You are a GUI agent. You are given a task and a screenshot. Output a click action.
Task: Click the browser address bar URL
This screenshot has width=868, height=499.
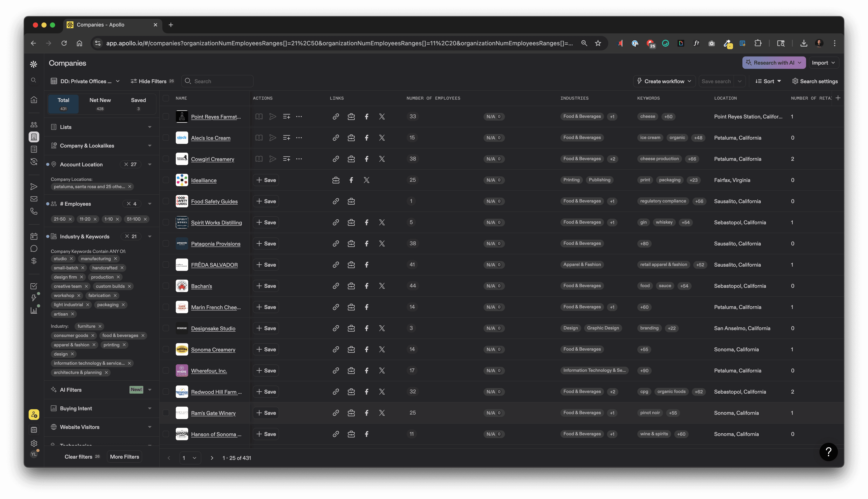(339, 43)
